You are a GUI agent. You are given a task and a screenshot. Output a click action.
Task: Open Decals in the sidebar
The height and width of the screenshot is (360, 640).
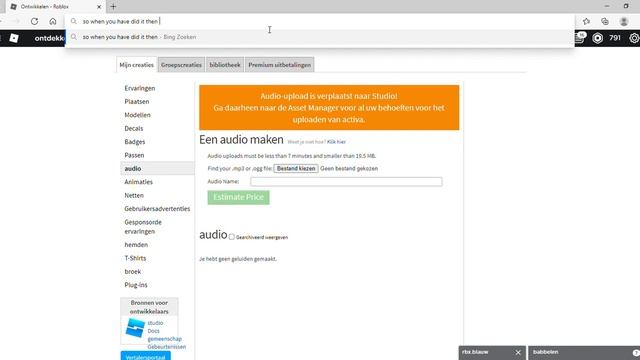[x=134, y=129]
